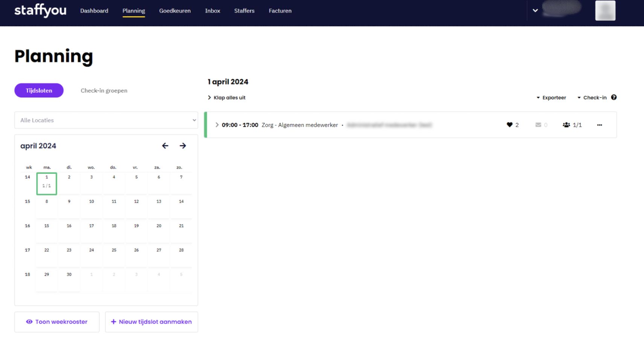Click week number 18

(27, 274)
